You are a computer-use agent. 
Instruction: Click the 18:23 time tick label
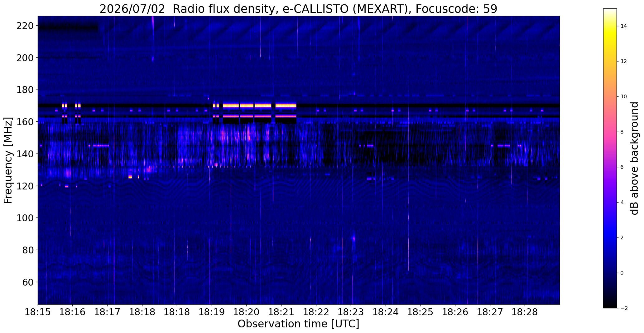351,312
